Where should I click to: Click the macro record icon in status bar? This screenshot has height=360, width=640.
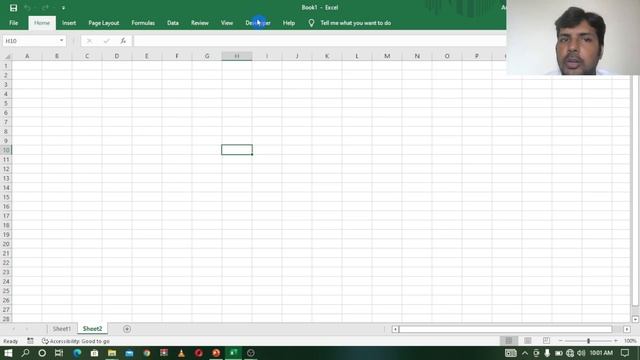pos(30,341)
